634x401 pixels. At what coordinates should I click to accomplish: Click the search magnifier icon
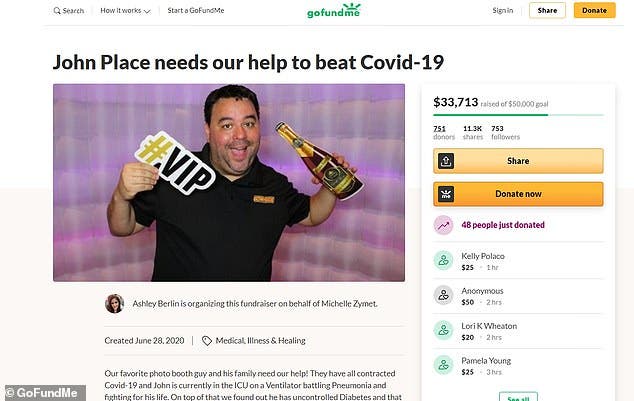point(57,11)
